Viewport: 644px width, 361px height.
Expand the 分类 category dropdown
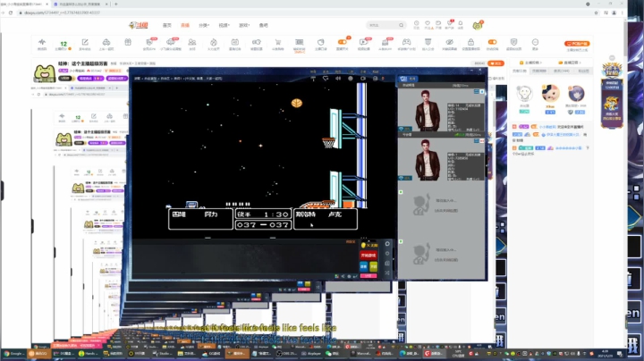(204, 25)
